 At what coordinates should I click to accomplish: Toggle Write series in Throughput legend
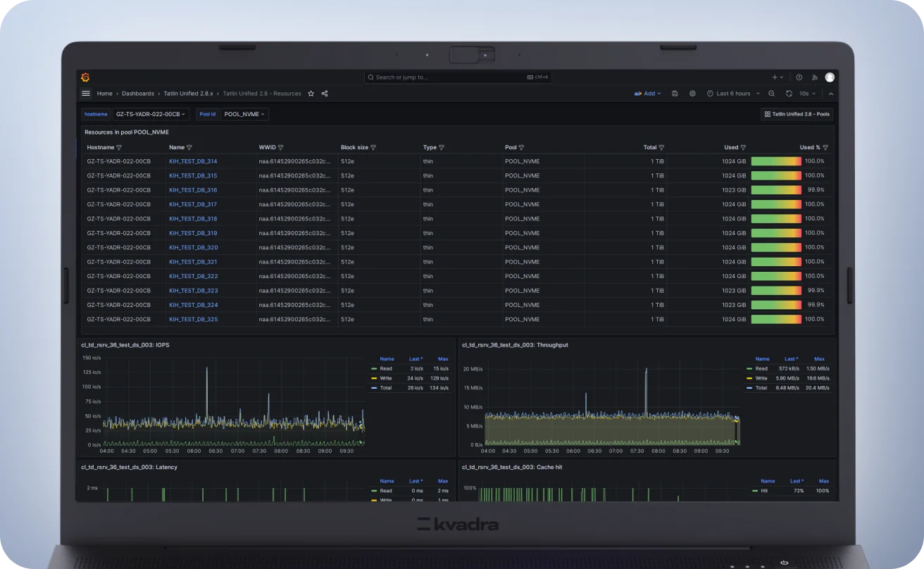(x=761, y=378)
